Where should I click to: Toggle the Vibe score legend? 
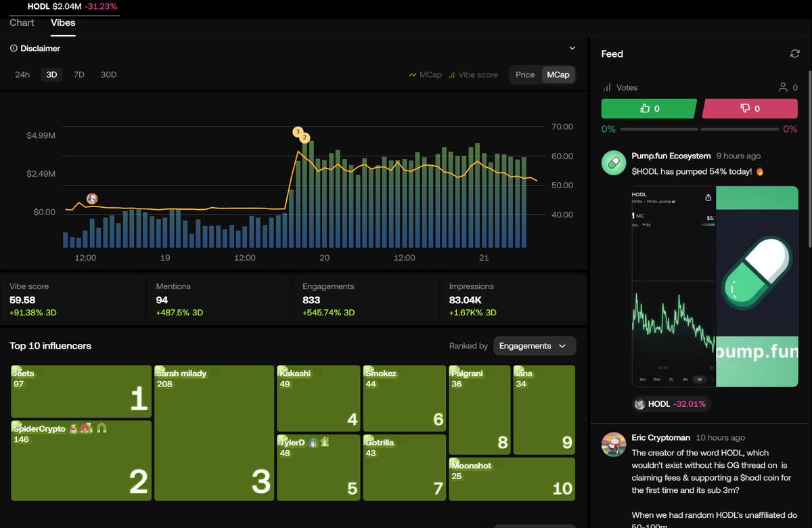click(473, 75)
